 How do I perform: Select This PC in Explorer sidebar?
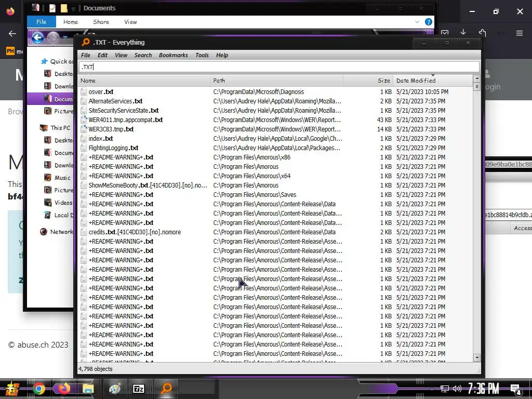point(55,128)
